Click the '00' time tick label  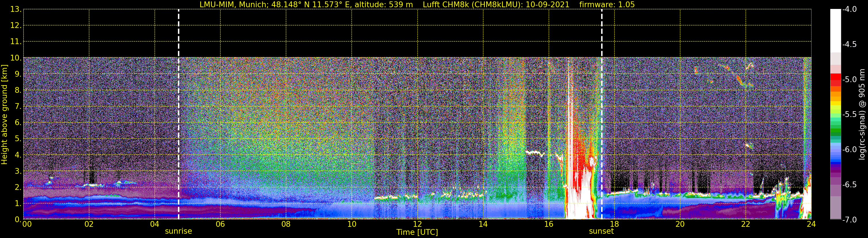pyautogui.click(x=27, y=224)
